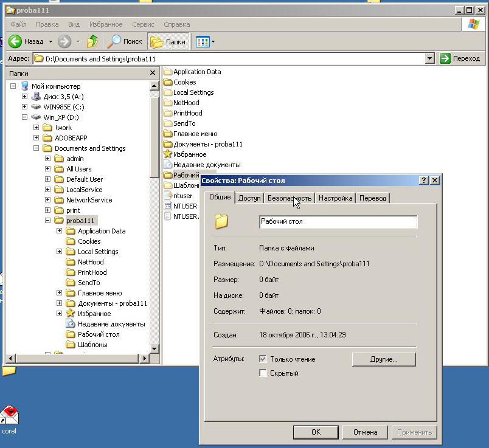
Task: Toggle the Folders panel button
Action: coord(168,42)
